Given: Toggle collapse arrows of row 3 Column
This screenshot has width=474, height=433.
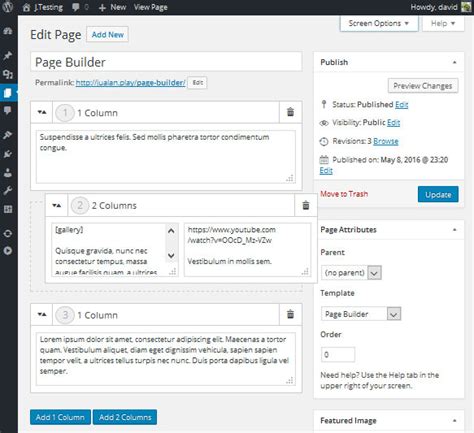Looking at the screenshot, I should 42,314.
